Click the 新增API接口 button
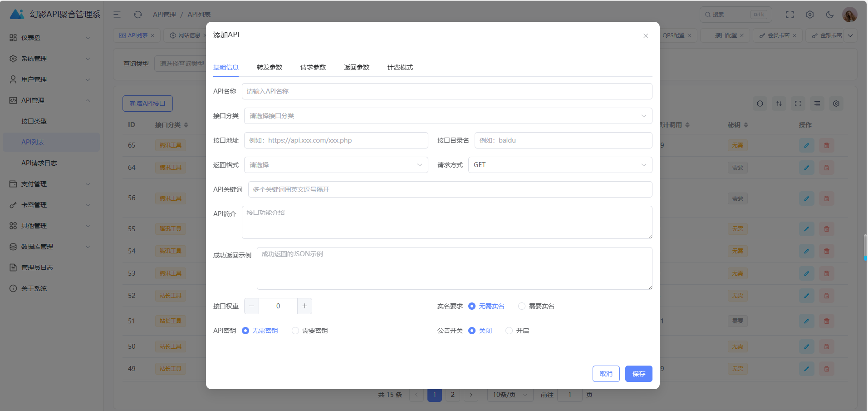 coord(147,104)
